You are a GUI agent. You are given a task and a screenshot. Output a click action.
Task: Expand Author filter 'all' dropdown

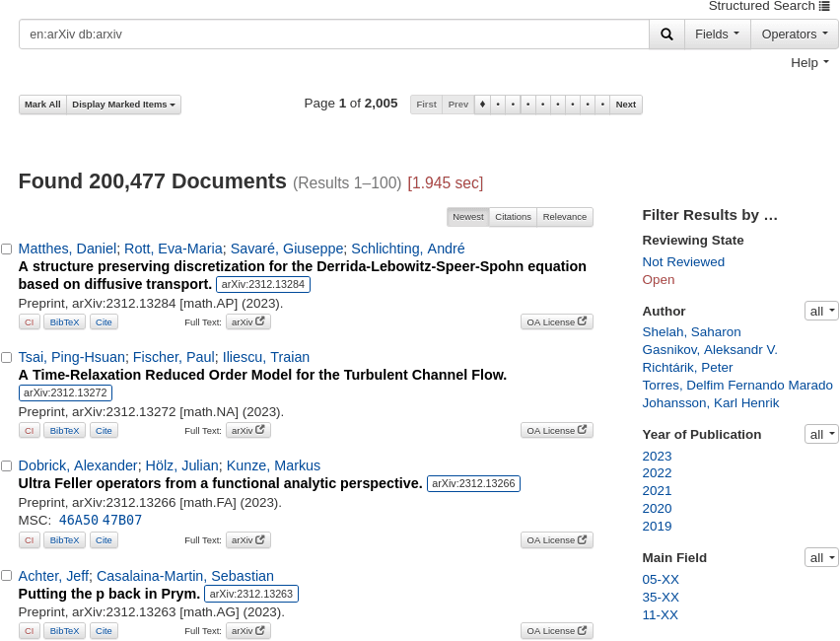pyautogui.click(x=821, y=312)
